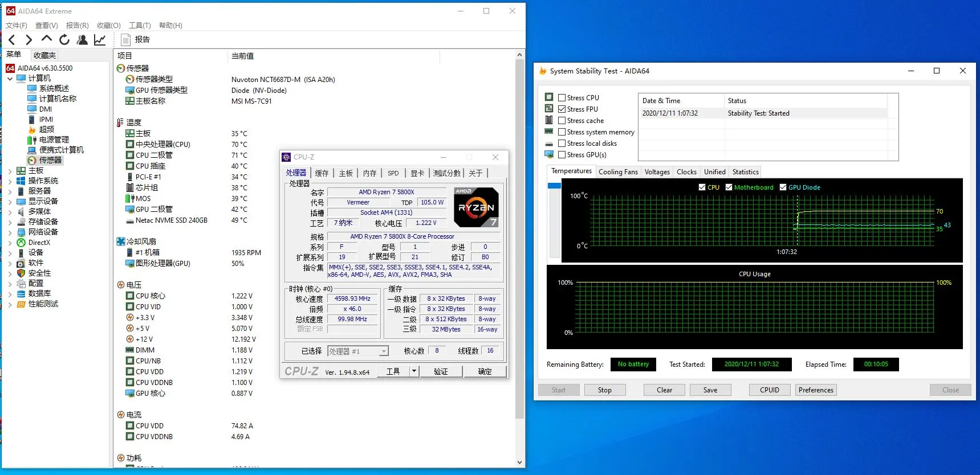Click the up-level arrow in AIDA64 toolbar
This screenshot has height=475, width=980.
coord(47,39)
